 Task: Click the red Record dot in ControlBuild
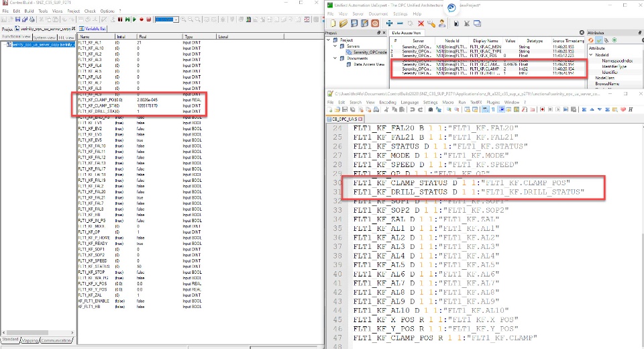click(x=142, y=19)
